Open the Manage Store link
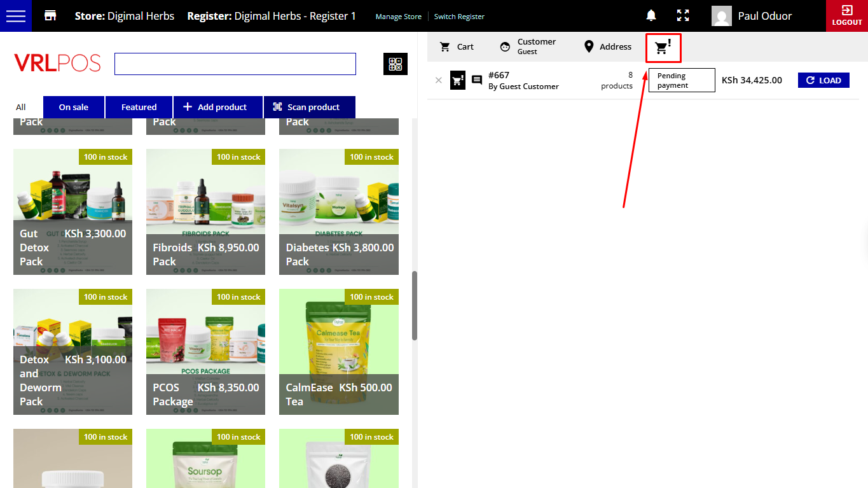Viewport: 868px width, 488px height. tap(398, 17)
